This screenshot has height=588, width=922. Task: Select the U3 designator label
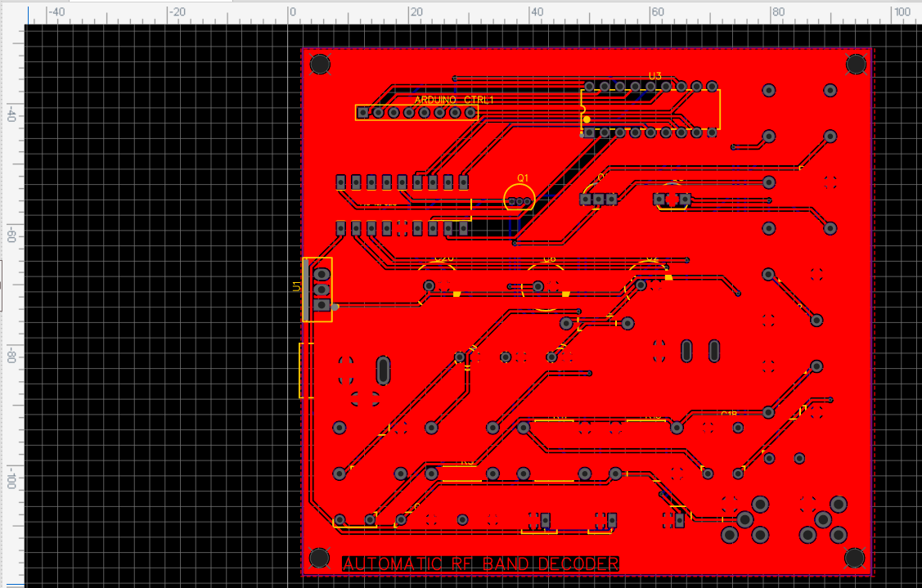point(654,76)
